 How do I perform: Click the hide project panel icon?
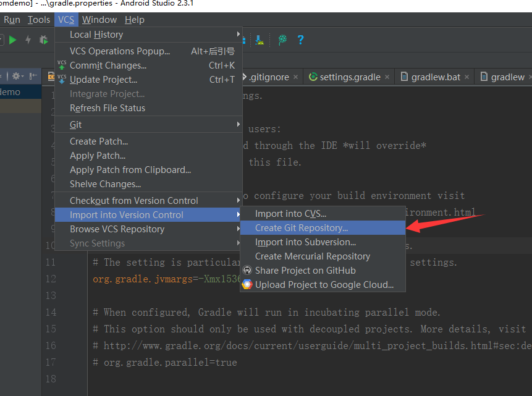point(33,76)
